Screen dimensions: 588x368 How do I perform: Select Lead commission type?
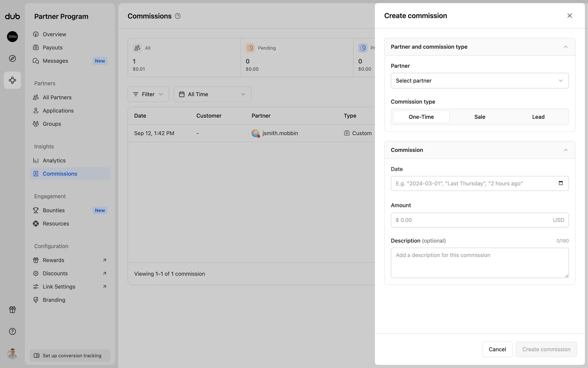[x=538, y=117]
